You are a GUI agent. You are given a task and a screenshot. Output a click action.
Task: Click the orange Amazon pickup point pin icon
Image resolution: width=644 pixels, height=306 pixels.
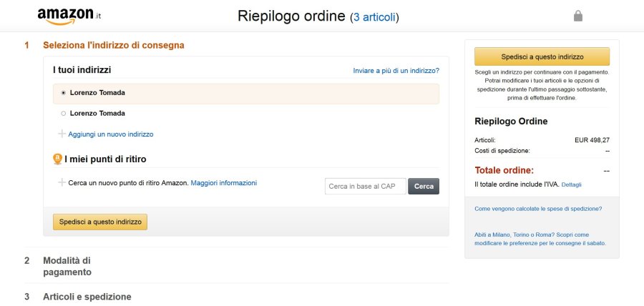(58, 159)
